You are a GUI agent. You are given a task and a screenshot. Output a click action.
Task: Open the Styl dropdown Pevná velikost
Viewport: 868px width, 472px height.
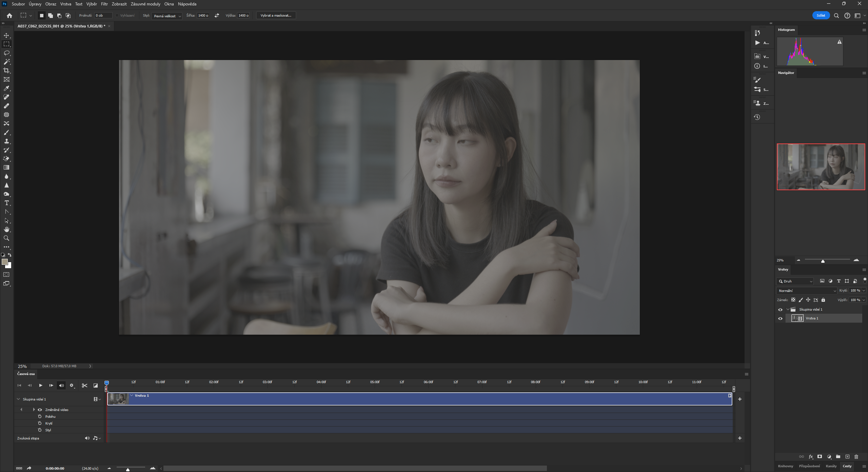coord(167,16)
